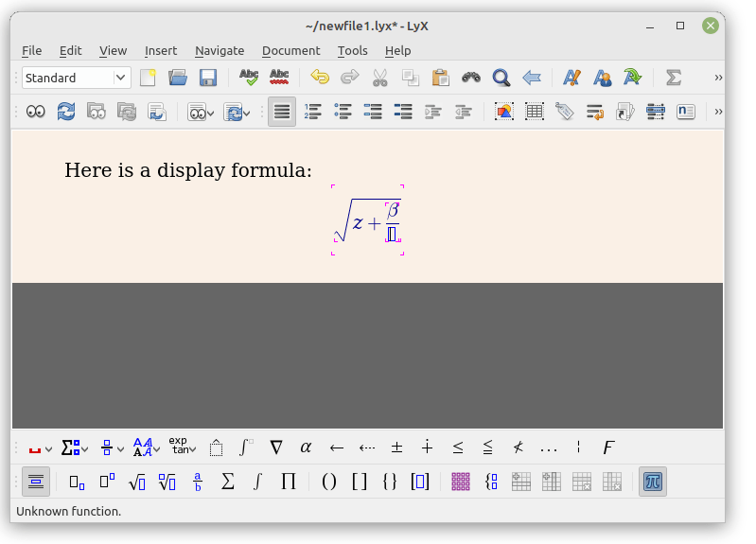Click the empty denominator box in formula
Screen dimensions: 756x544
tap(392, 234)
